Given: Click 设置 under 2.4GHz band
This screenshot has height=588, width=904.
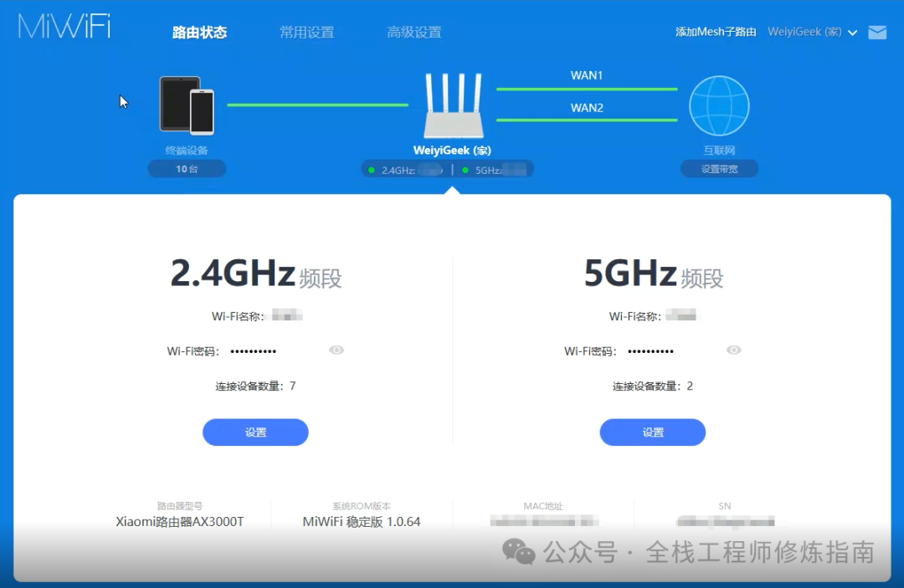Looking at the screenshot, I should point(255,432).
